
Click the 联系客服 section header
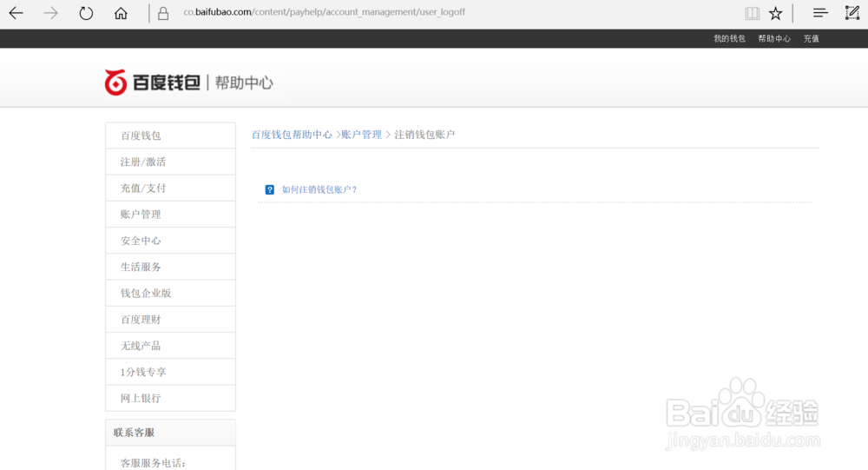click(x=170, y=433)
